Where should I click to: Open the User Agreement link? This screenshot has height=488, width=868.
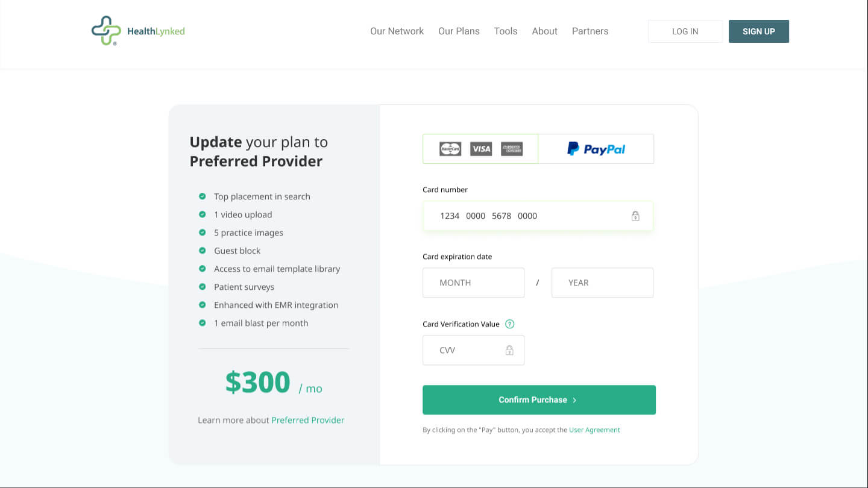point(594,430)
